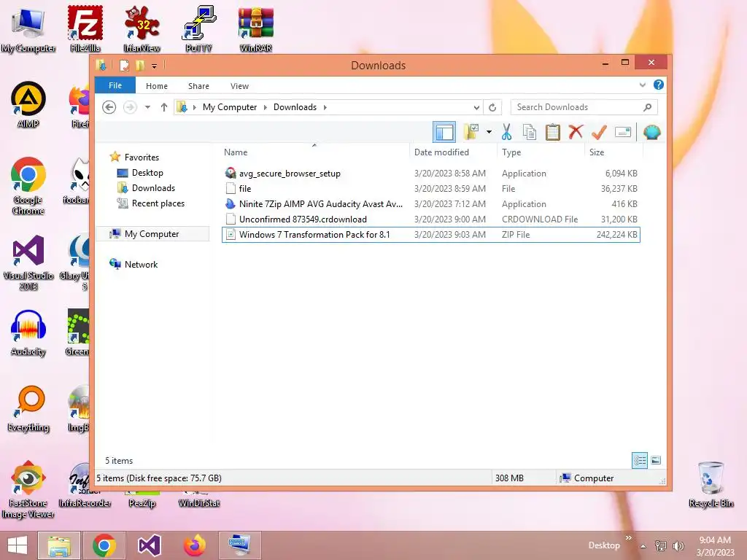Select Unconfirmed 873549.crdownload file
747x560 pixels.
tap(430, 219)
